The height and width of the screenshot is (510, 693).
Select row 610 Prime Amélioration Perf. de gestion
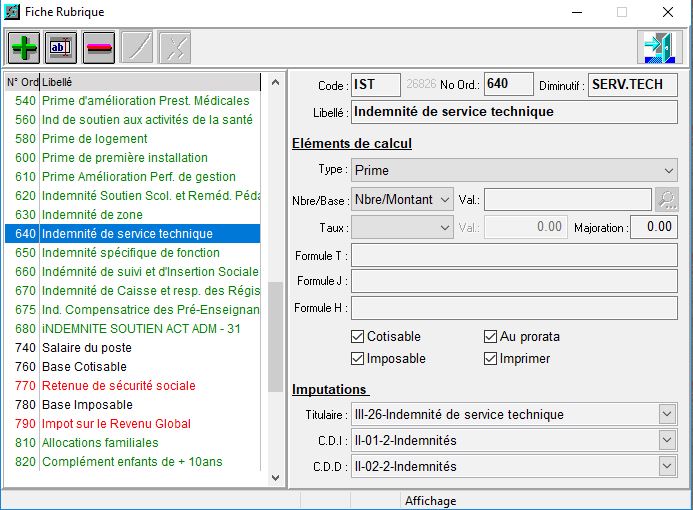click(x=133, y=177)
